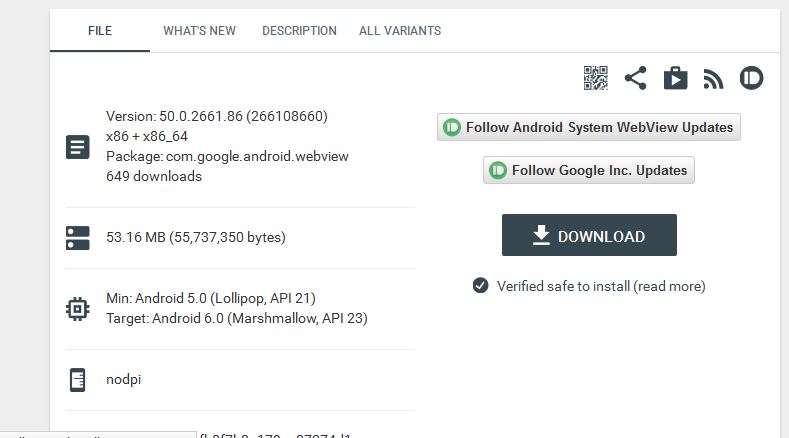Open the WHAT'S NEW tab
Viewport: 789px width, 438px height.
199,31
